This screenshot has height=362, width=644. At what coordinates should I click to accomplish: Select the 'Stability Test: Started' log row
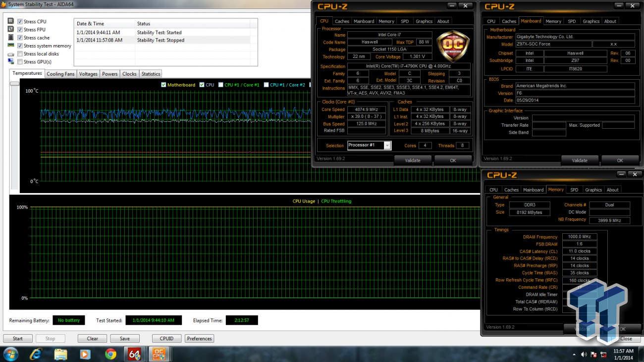pyautogui.click(x=165, y=33)
